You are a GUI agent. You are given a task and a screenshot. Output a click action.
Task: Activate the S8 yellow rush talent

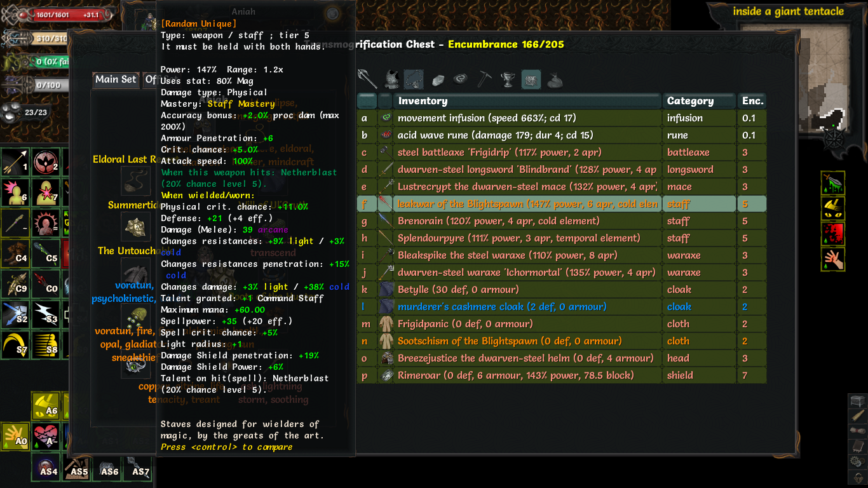(46, 346)
